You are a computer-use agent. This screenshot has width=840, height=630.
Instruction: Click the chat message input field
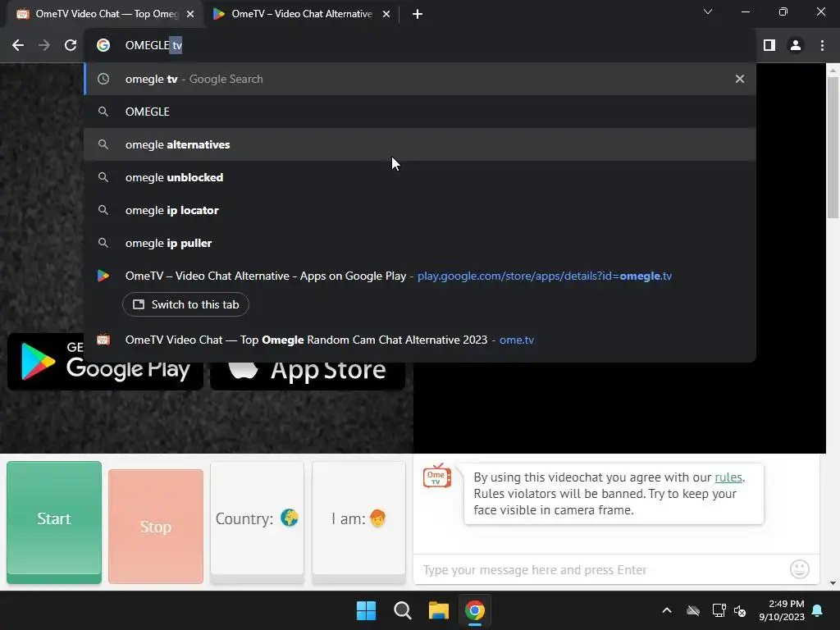click(600, 569)
